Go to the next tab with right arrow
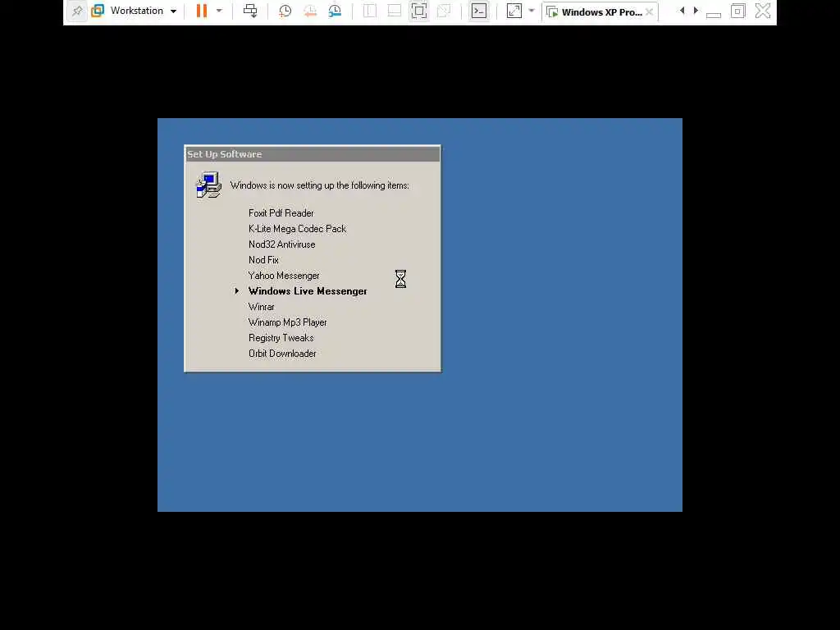This screenshot has height=630, width=840. click(696, 11)
